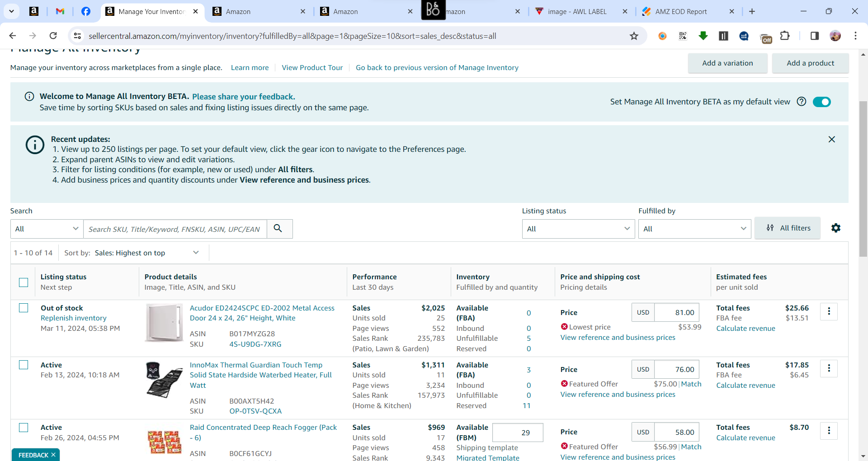The height and width of the screenshot is (461, 868).
Task: Open the Acudor Metal Access Door title link
Action: tap(262, 313)
